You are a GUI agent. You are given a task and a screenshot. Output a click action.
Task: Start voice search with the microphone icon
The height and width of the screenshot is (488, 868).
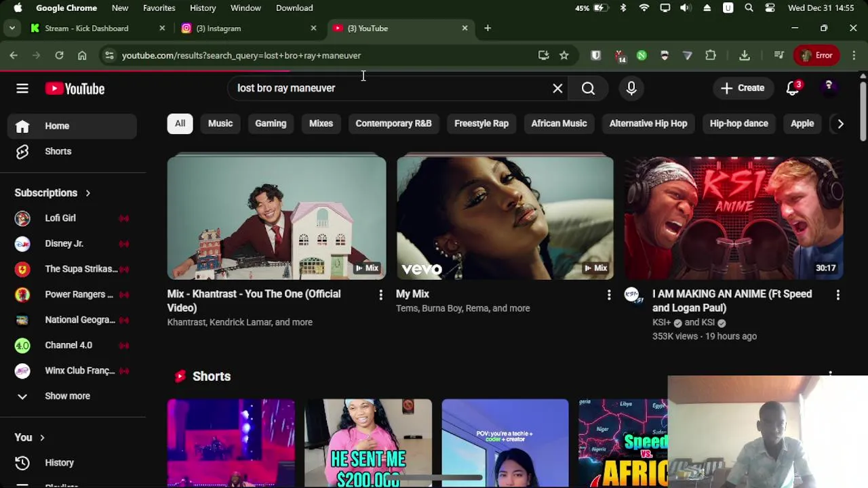point(631,88)
